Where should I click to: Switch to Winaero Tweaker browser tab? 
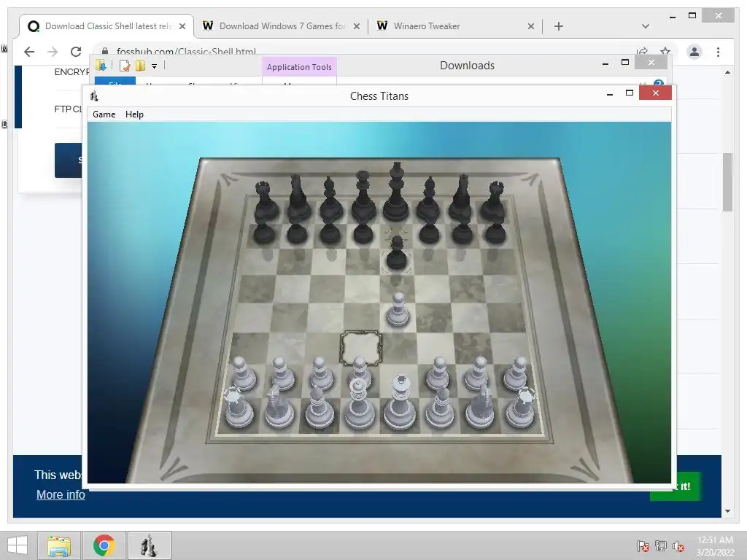pos(455,26)
